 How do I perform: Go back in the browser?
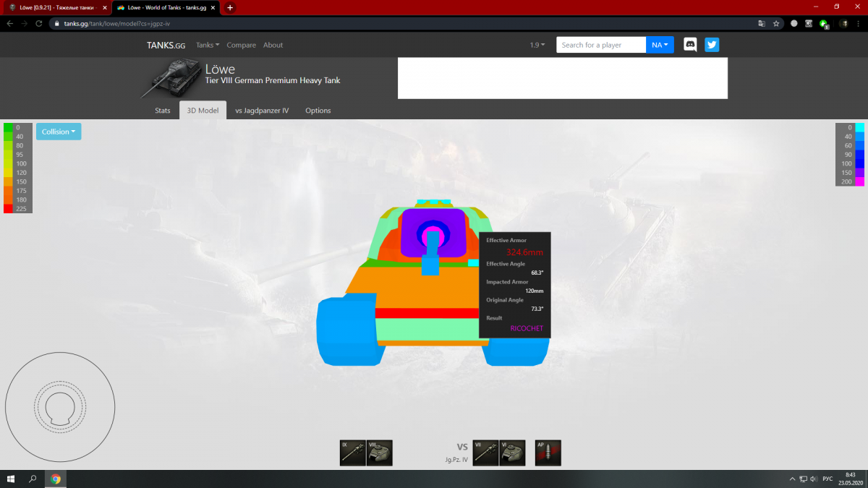[9, 23]
